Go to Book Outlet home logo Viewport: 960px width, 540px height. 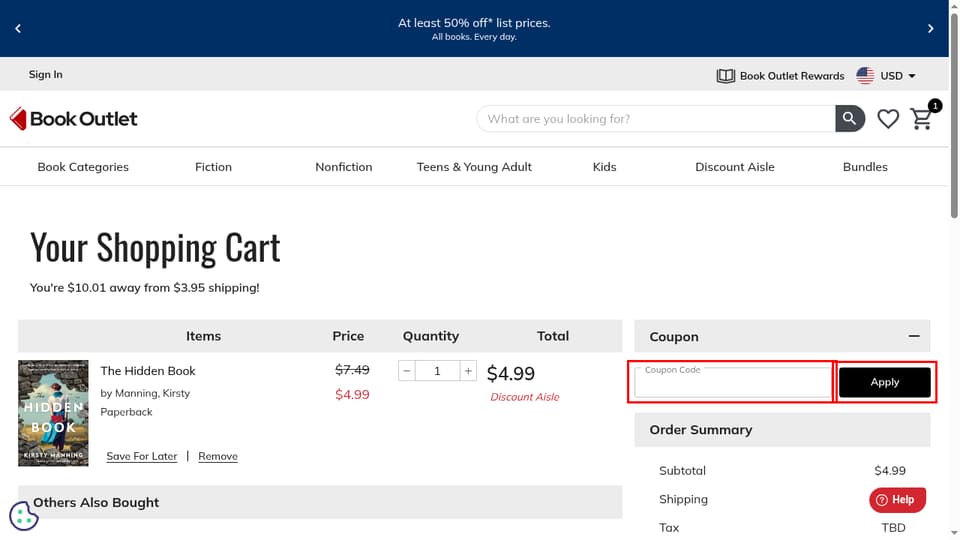tap(73, 119)
